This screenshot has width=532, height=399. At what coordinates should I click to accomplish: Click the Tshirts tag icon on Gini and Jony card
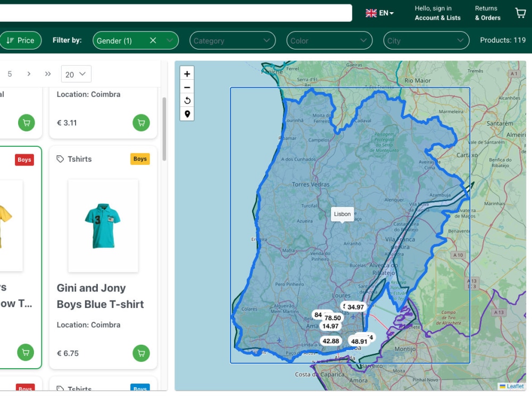(60, 159)
